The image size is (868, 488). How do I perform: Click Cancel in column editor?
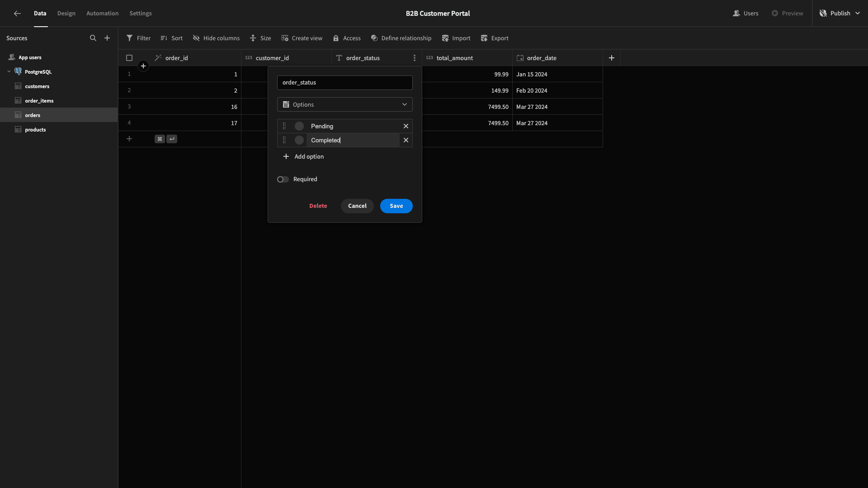[x=357, y=206]
